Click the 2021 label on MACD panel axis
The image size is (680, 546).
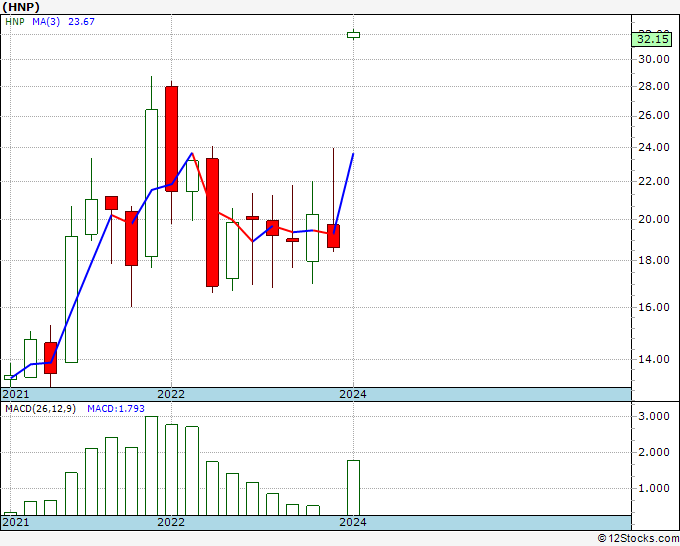tap(16, 522)
